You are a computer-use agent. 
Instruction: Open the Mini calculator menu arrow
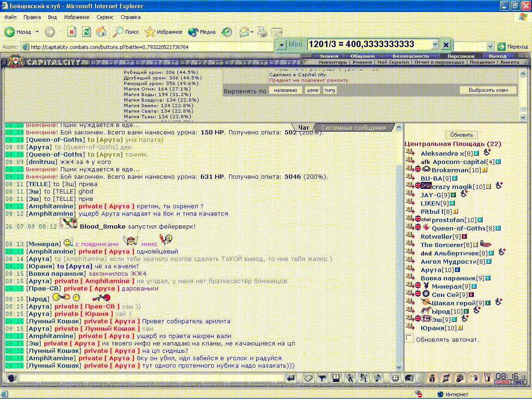point(281,44)
